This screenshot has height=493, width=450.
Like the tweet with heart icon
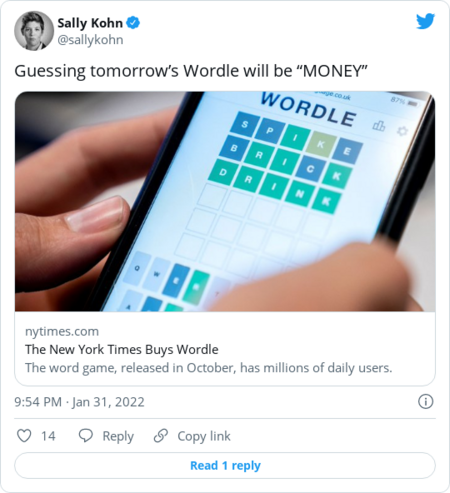coord(24,436)
